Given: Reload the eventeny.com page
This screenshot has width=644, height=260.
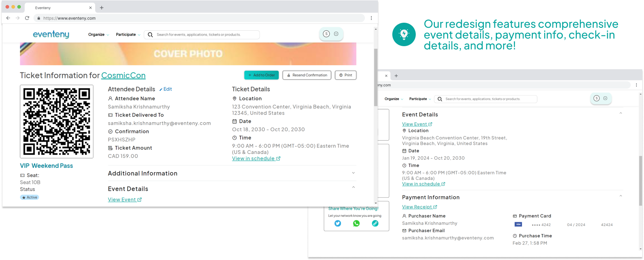Looking at the screenshot, I should (27, 18).
